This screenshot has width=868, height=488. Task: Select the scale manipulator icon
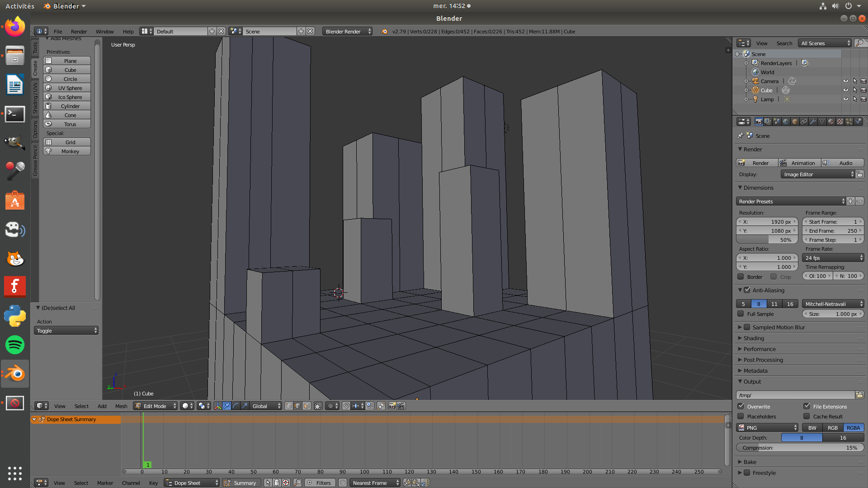click(x=245, y=406)
